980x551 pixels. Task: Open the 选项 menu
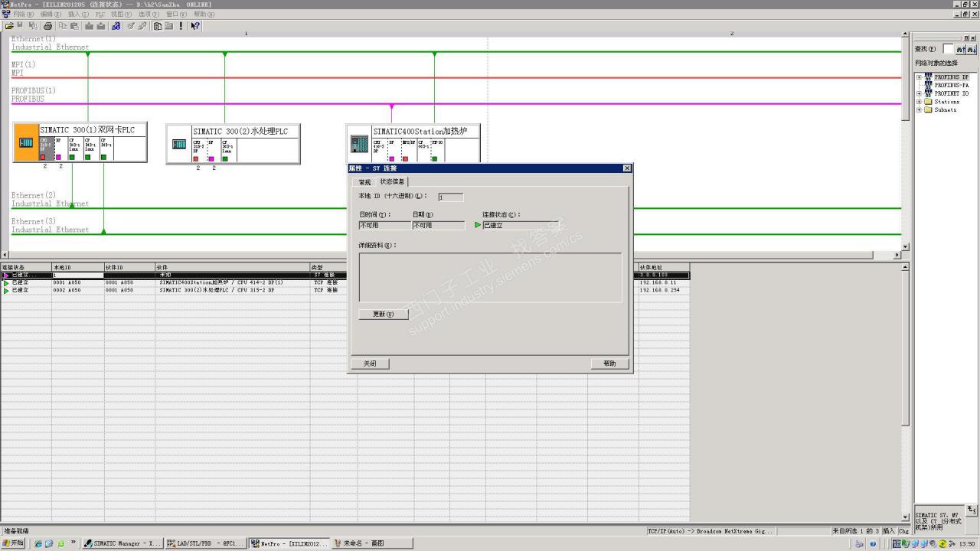coord(149,14)
